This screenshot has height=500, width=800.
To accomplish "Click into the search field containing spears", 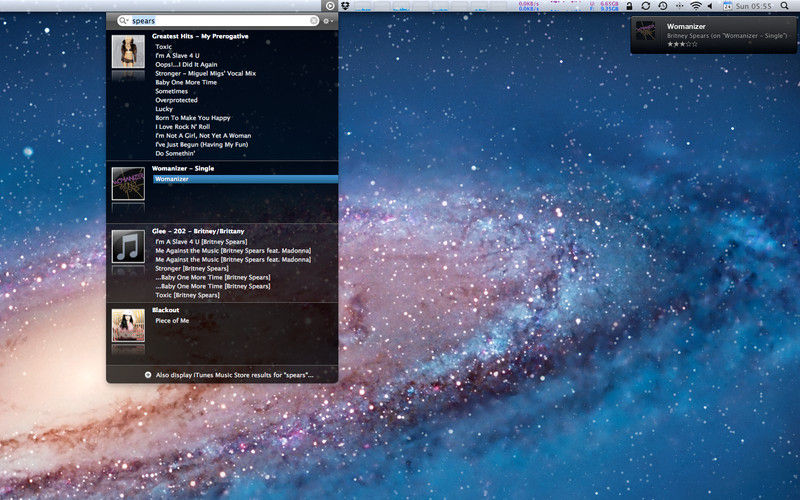I will tap(219, 20).
